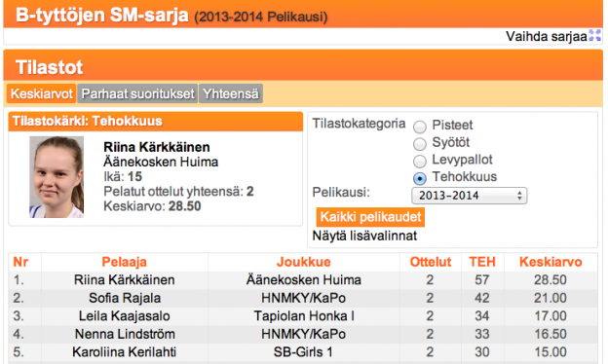The image size is (608, 364).
Task: Select the Pisteet radio button
Action: coord(420,127)
